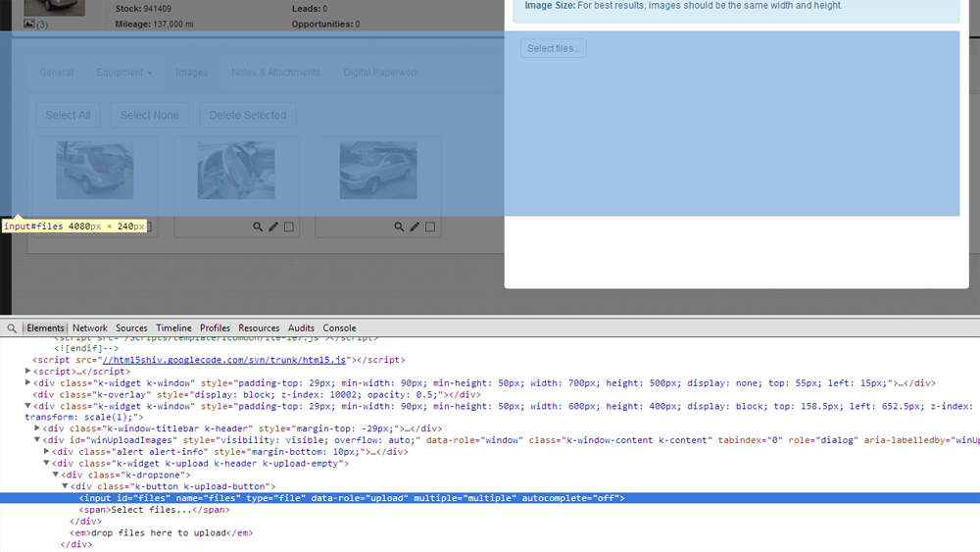Open the Resources panel
The image size is (980, 552).
259,328
